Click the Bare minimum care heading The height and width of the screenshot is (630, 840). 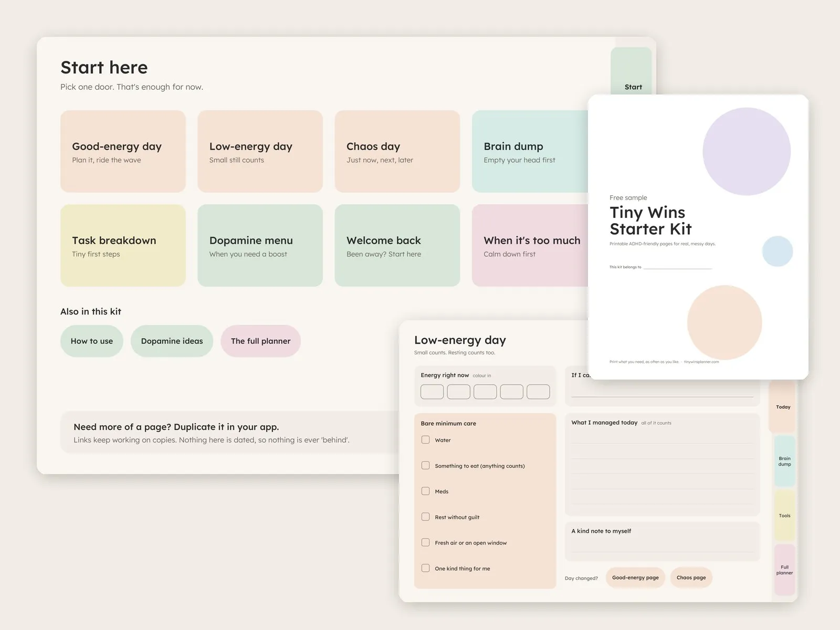tap(448, 423)
